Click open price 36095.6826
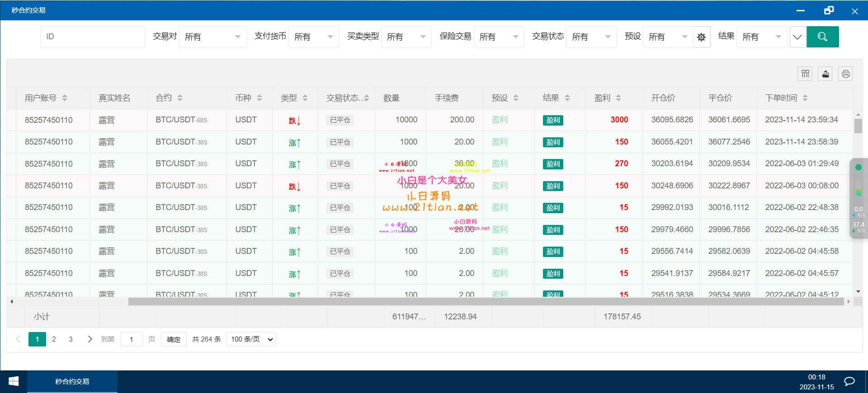The image size is (868, 393). pos(672,120)
